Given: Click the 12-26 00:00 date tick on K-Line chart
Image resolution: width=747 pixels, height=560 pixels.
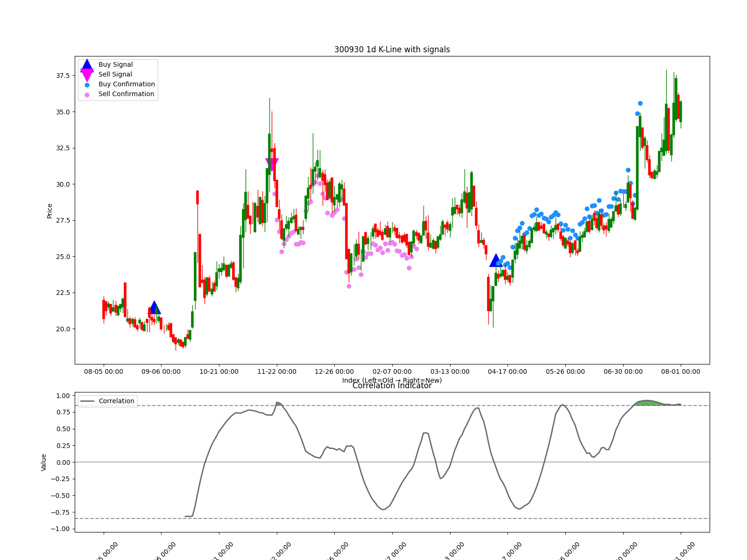Looking at the screenshot, I should coord(334,372).
